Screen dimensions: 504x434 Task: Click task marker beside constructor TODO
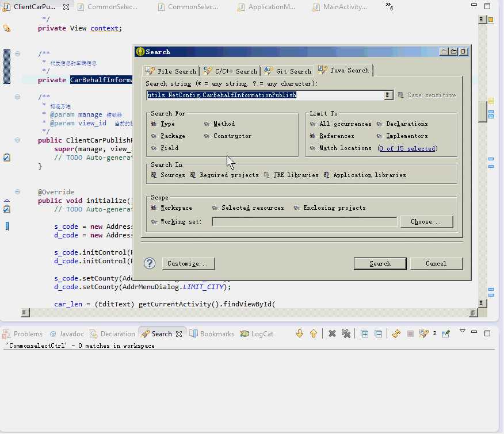pos(7,158)
